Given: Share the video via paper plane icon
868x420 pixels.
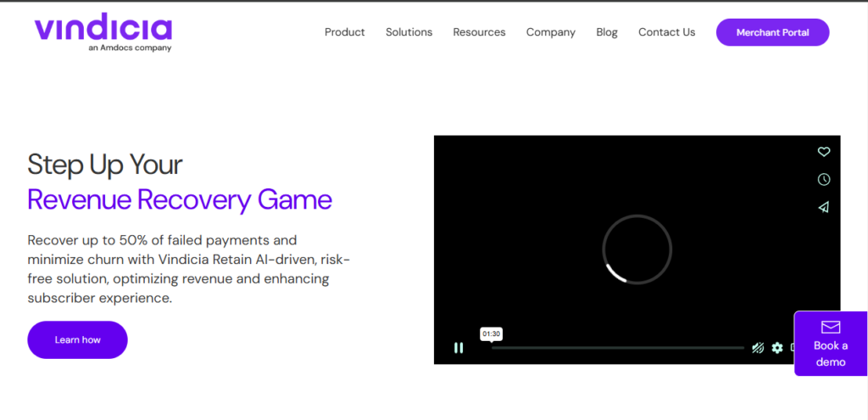Looking at the screenshot, I should (x=824, y=207).
